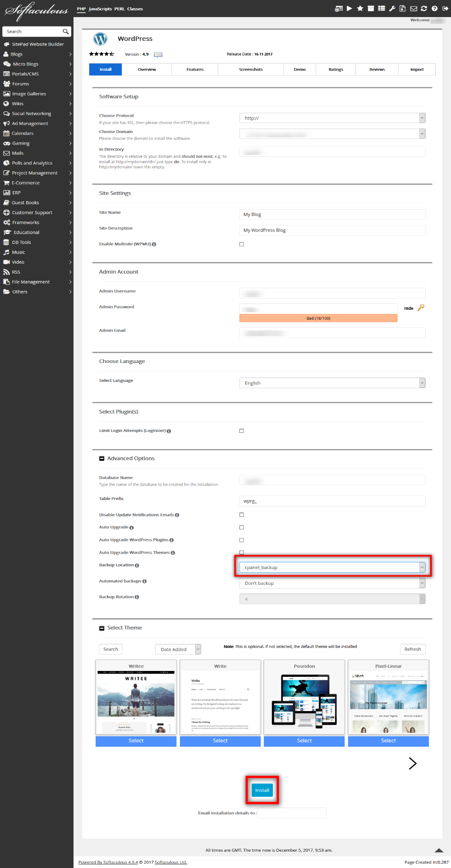This screenshot has width=451, height=868.
Task: Open the control panel icon in top toolbar
Action: pos(339,9)
